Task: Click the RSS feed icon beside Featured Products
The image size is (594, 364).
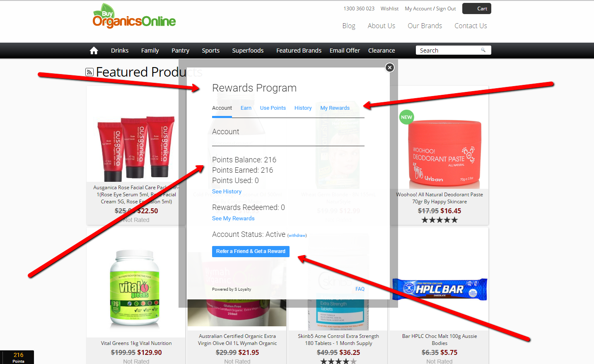Action: (x=89, y=72)
